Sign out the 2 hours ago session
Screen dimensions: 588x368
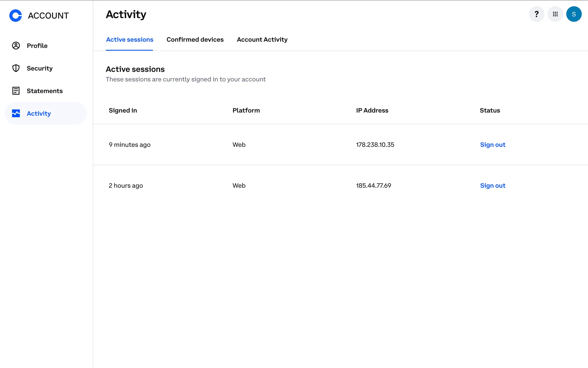point(492,186)
